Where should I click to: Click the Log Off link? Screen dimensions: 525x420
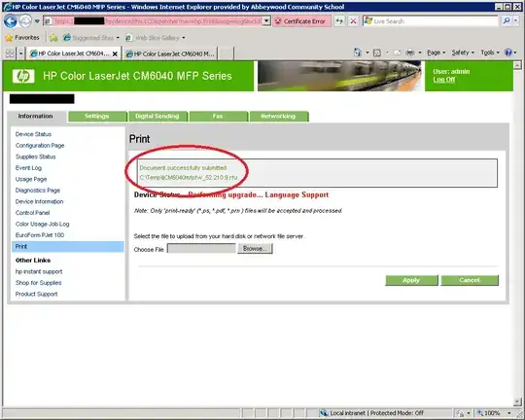pos(443,80)
